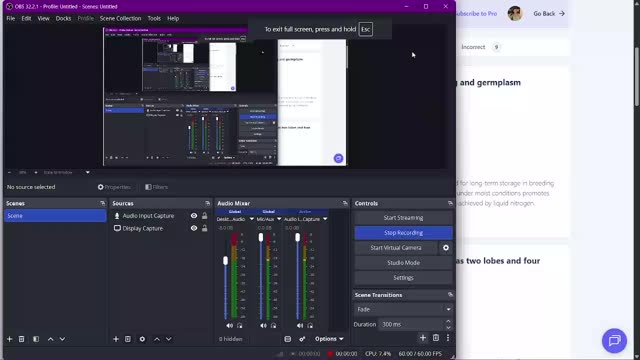Move source down with arrow icon

click(169, 339)
